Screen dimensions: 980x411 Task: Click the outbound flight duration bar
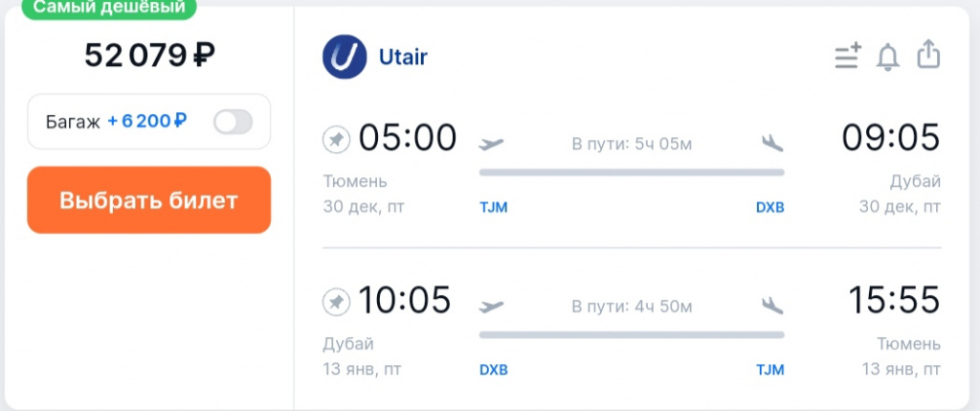coord(632,172)
